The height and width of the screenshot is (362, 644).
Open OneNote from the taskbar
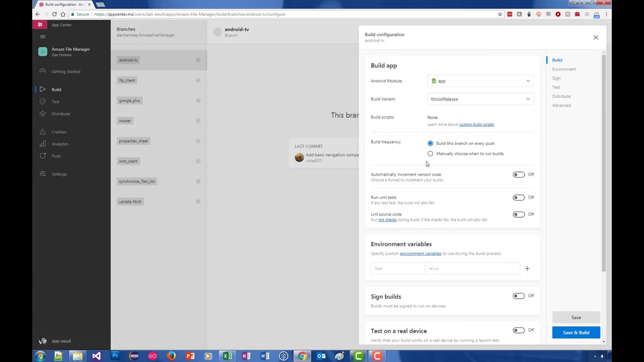point(246,356)
